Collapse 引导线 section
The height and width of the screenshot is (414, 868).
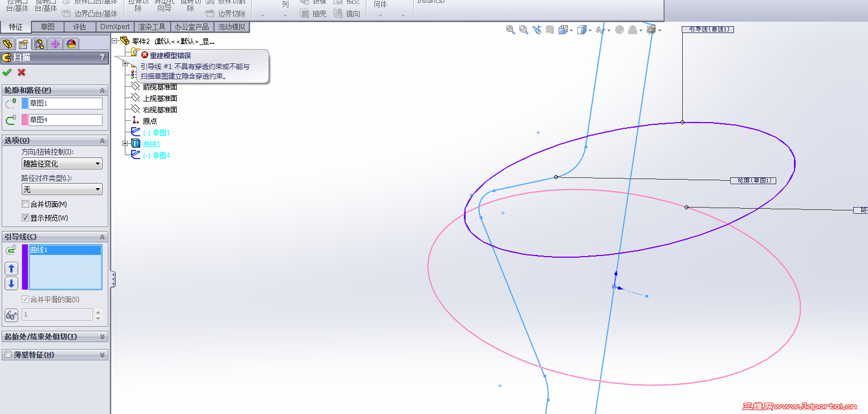coord(103,237)
